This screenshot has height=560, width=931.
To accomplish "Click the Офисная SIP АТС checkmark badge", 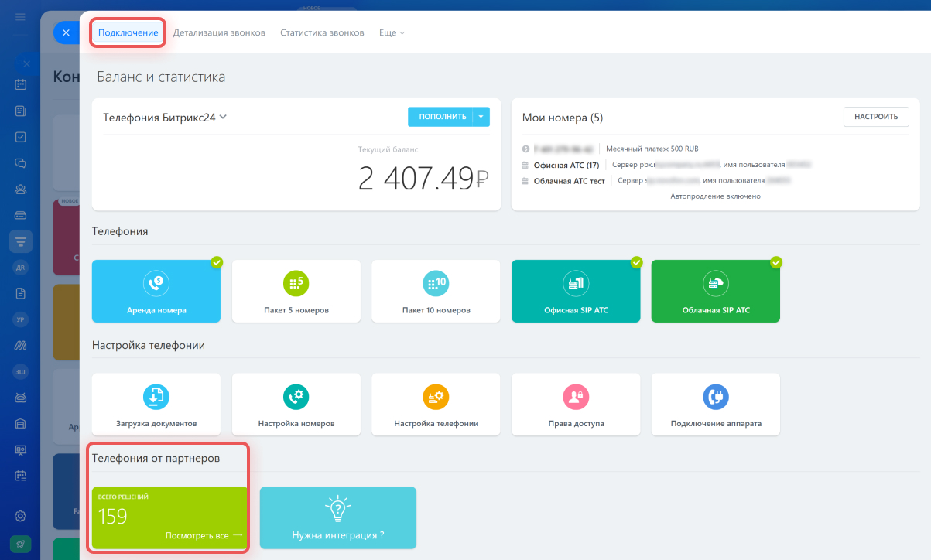I will [636, 263].
